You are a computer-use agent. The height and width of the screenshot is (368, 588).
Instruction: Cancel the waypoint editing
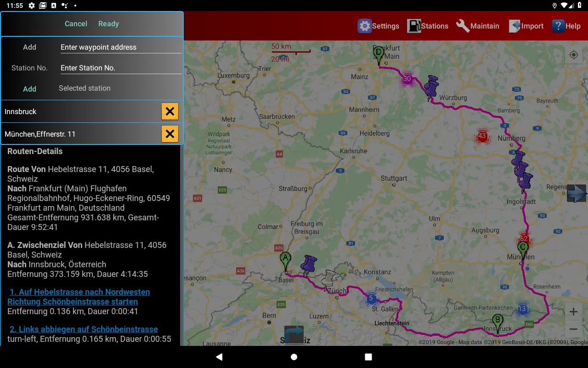click(x=76, y=24)
